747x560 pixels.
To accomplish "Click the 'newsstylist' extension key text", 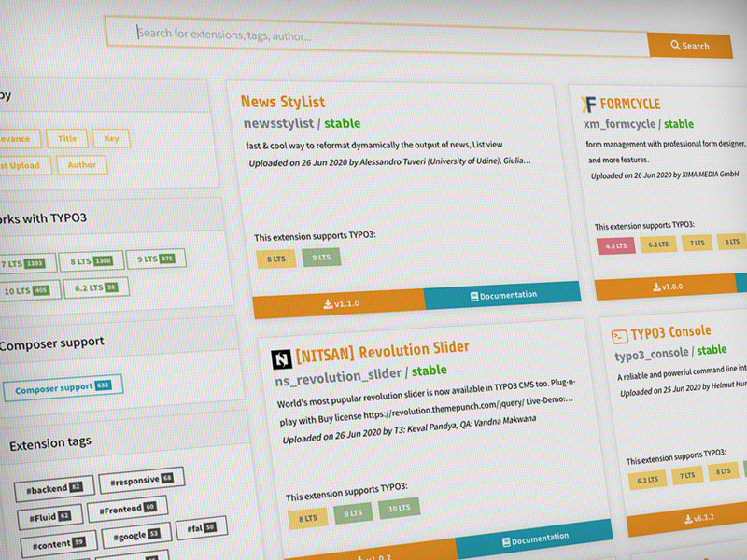I will click(x=278, y=123).
